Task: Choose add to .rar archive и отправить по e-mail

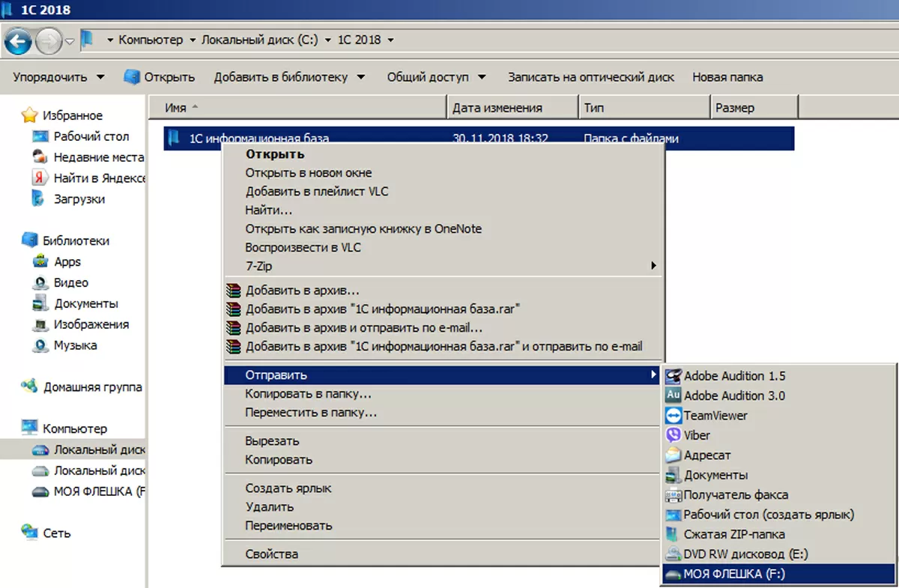Action: 443,347
